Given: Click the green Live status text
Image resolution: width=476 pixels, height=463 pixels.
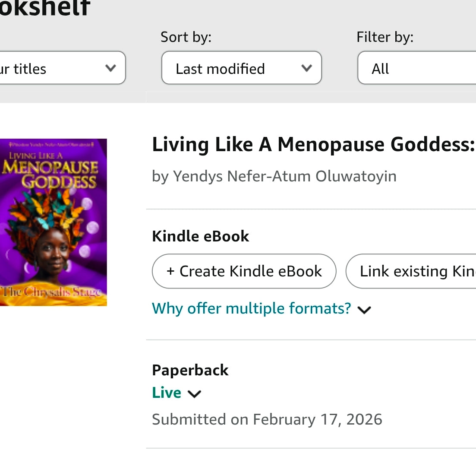Looking at the screenshot, I should coord(167,393).
